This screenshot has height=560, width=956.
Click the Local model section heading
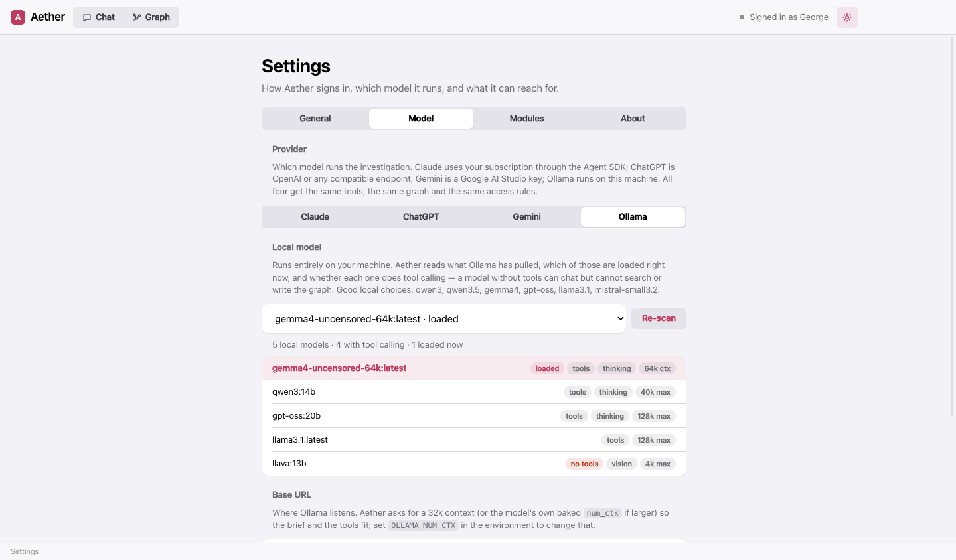pos(297,247)
